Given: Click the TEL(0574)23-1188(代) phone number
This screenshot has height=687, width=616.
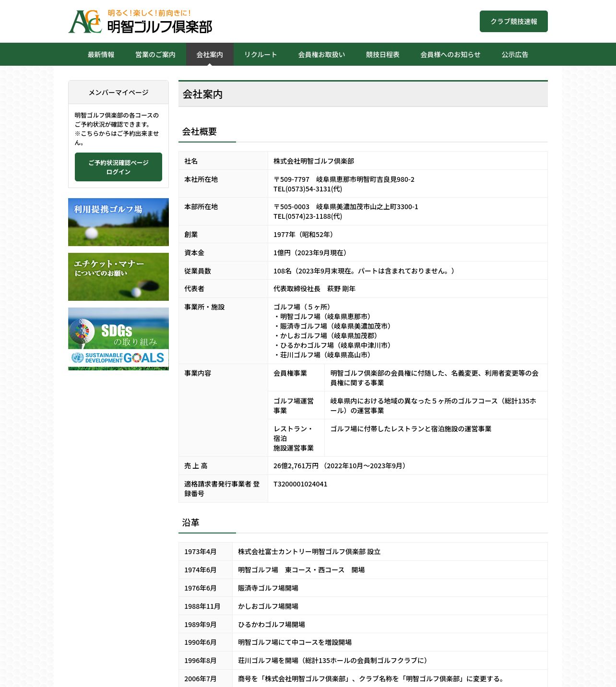Looking at the screenshot, I should (308, 216).
